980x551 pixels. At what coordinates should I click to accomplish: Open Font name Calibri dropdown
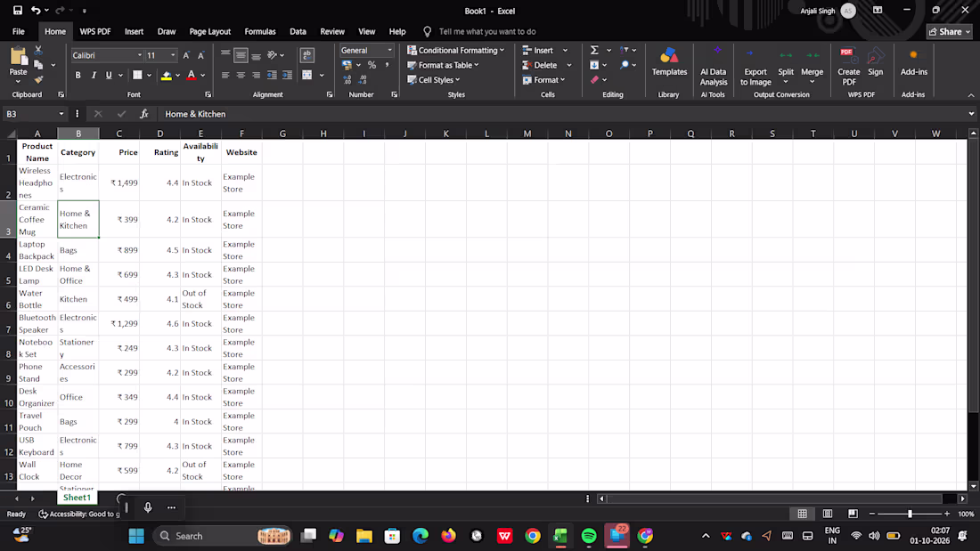coord(139,55)
